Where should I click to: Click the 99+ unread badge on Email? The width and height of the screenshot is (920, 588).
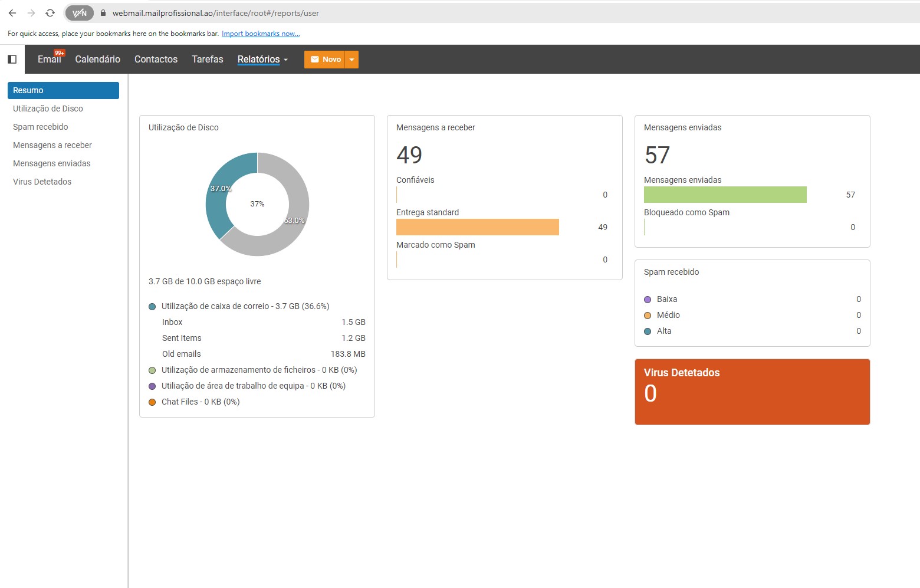[x=60, y=53]
